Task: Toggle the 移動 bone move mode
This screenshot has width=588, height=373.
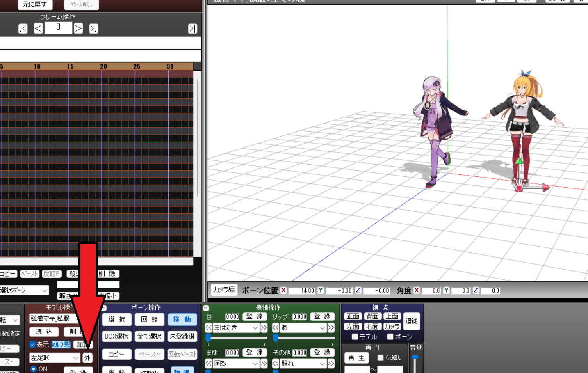Action: (x=182, y=319)
